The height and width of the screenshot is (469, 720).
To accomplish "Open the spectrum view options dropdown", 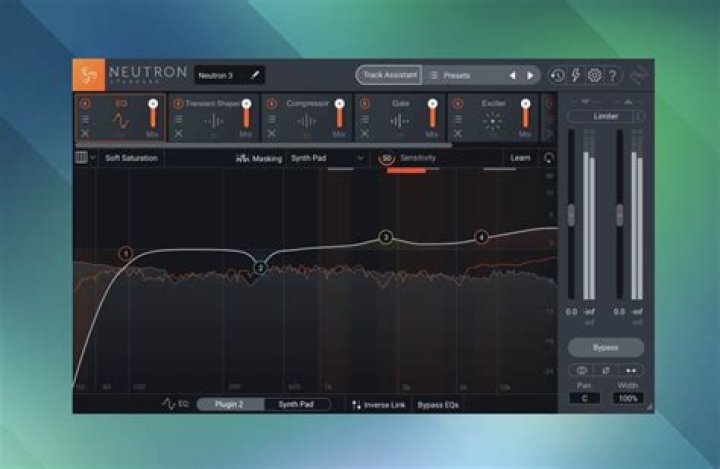I will pyautogui.click(x=85, y=158).
